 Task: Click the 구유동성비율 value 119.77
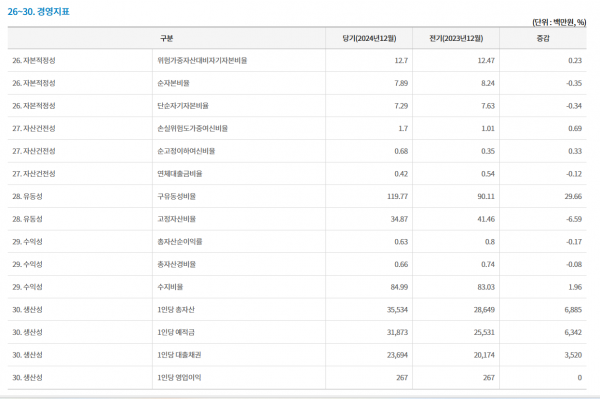coord(398,196)
